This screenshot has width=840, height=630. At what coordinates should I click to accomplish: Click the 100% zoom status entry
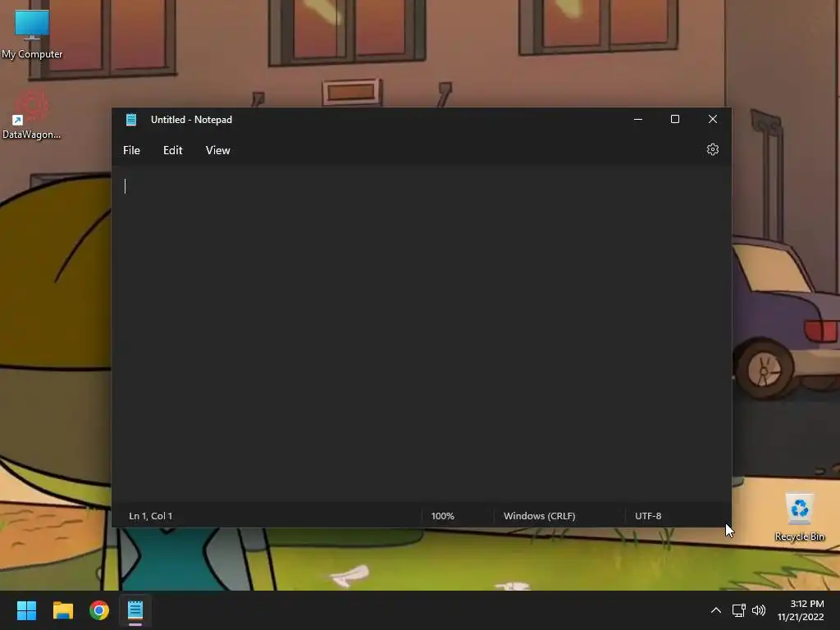pos(442,516)
